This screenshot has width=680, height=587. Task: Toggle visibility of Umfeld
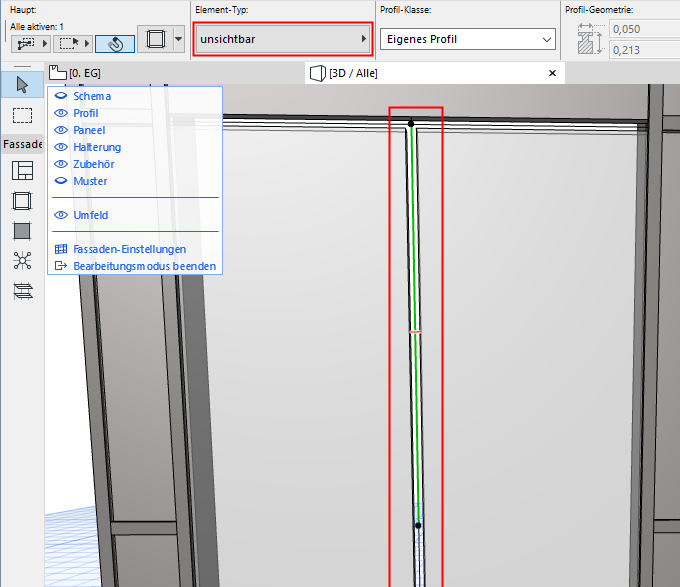[61, 215]
